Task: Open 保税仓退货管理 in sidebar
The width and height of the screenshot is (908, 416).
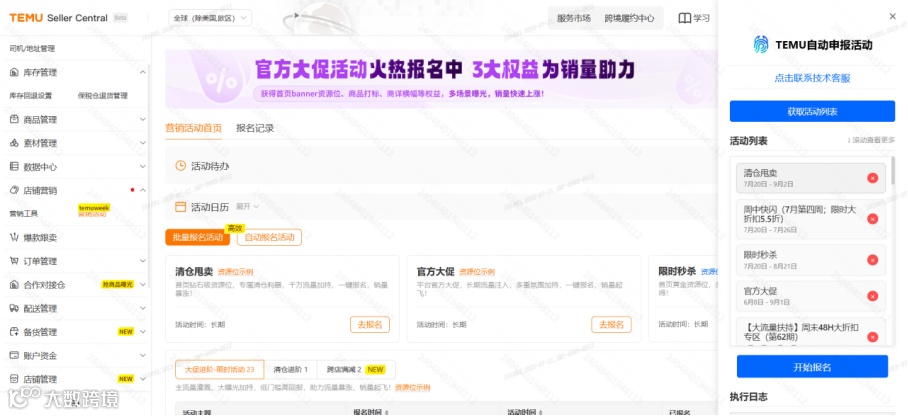Action: (x=102, y=96)
